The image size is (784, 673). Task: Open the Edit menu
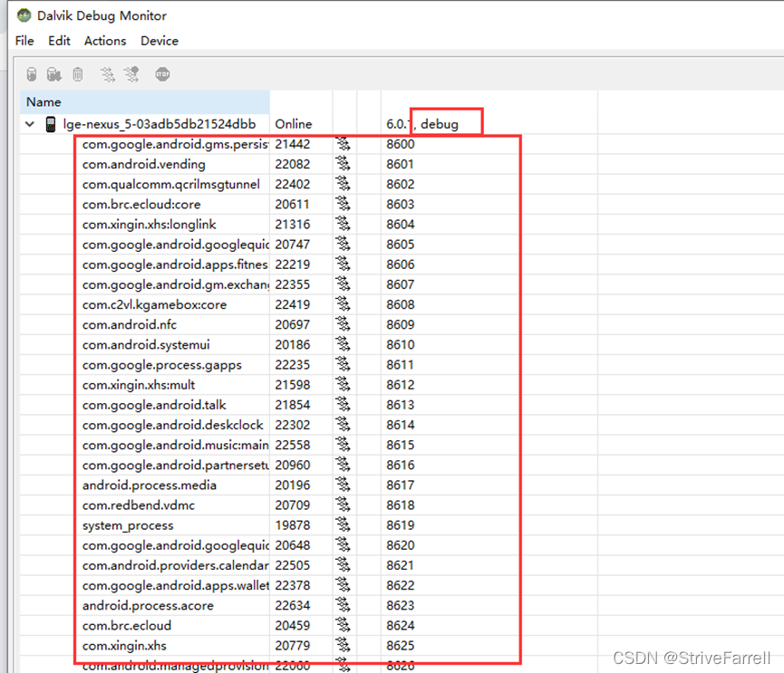pyautogui.click(x=59, y=41)
